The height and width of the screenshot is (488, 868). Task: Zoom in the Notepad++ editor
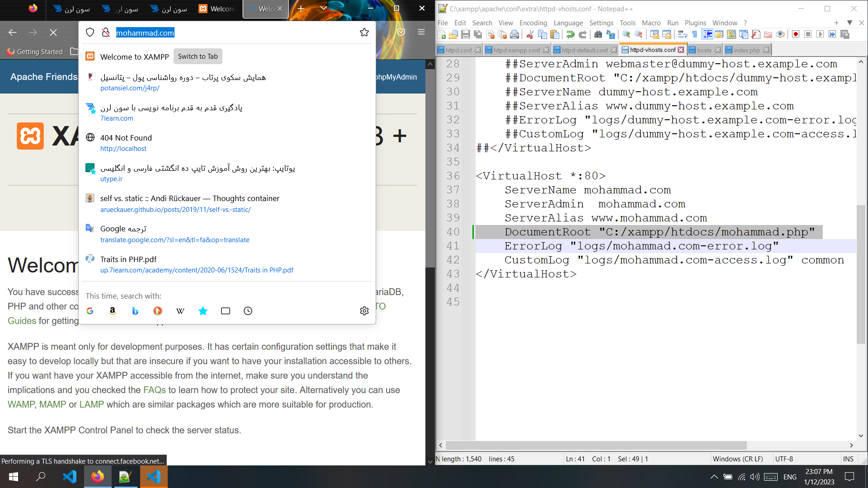point(626,34)
